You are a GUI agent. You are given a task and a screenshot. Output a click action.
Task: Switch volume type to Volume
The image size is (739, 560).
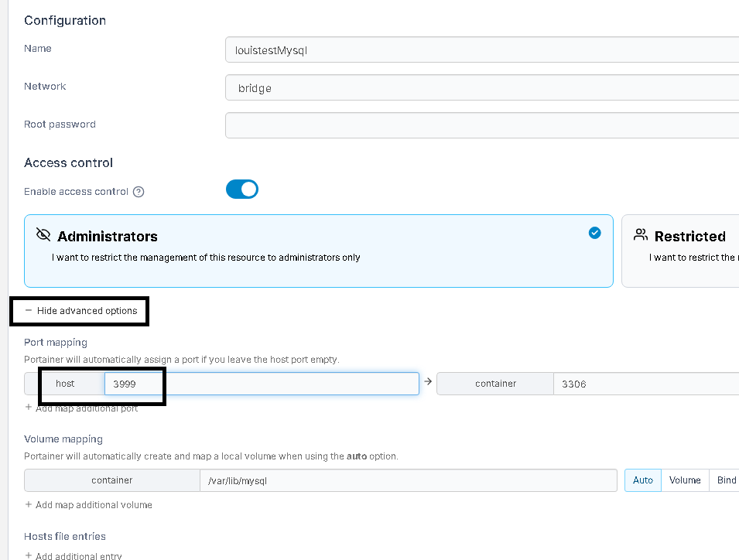click(x=685, y=480)
